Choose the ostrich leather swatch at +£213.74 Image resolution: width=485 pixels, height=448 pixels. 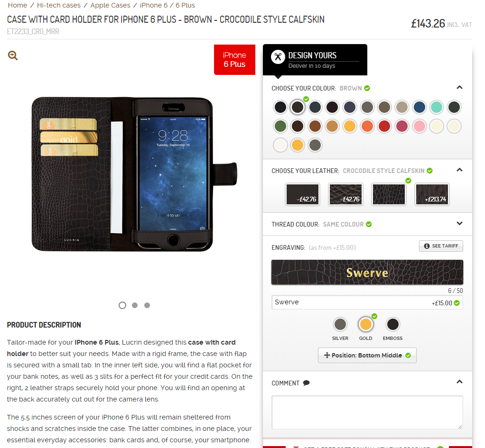(x=432, y=194)
